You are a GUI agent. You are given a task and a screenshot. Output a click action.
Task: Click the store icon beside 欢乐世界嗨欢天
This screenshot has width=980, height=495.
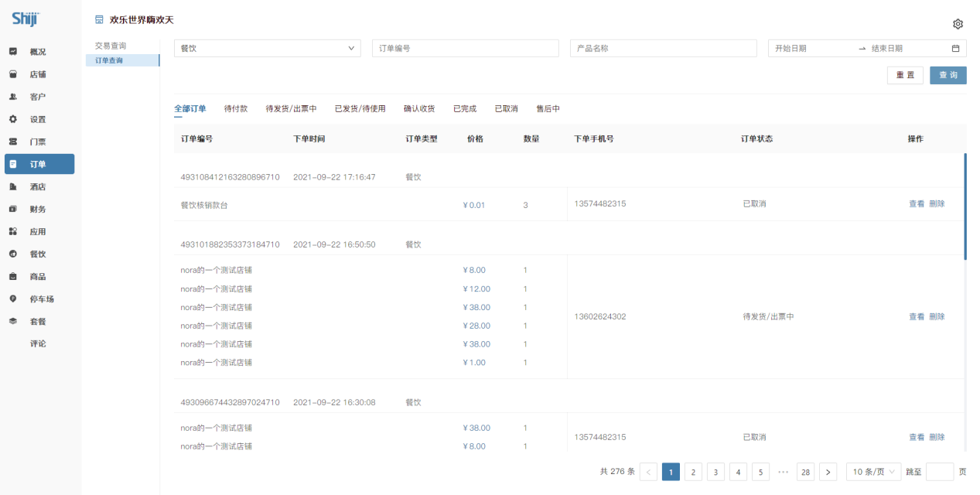point(99,19)
